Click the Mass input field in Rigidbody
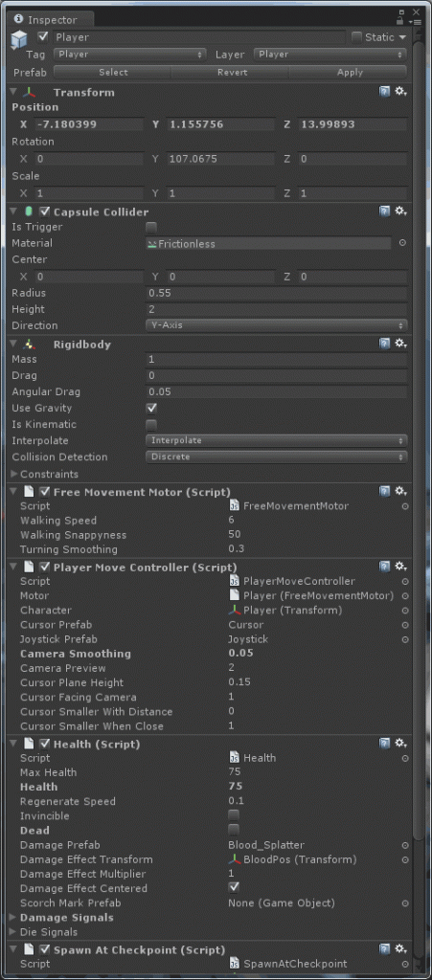 (x=276, y=360)
